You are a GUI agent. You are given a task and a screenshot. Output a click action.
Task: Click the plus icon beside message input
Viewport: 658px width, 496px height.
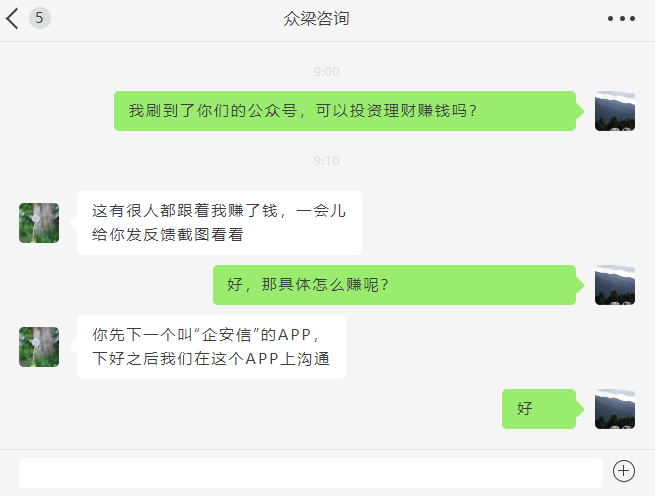[624, 471]
